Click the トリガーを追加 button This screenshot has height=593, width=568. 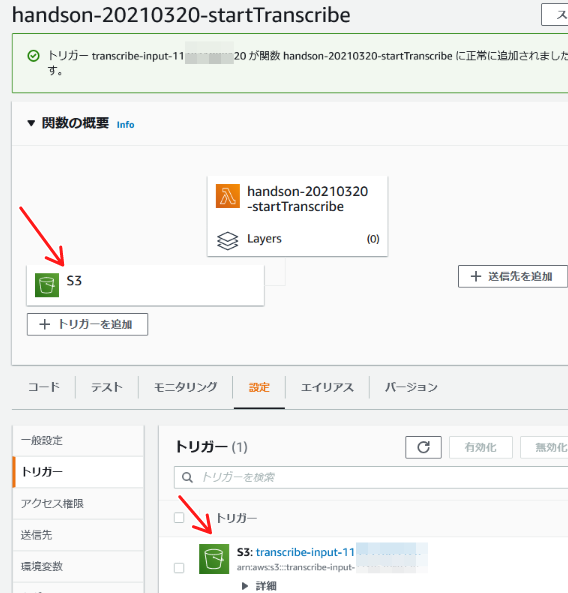(x=87, y=324)
